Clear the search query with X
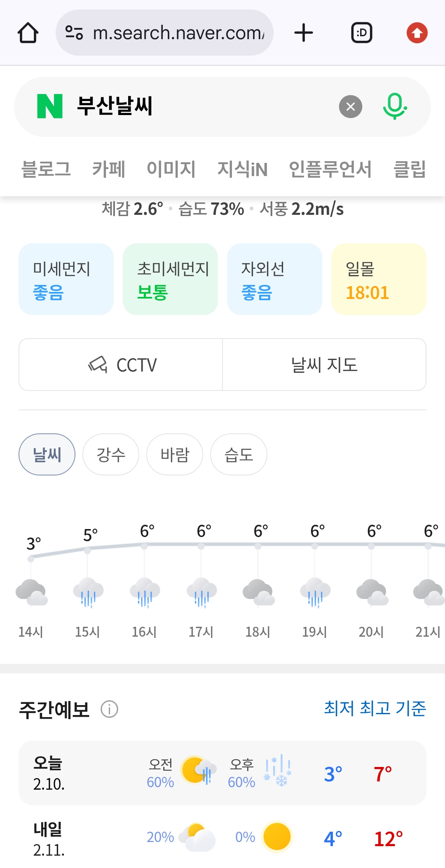Viewport: 445px width, 868px height. click(x=351, y=107)
